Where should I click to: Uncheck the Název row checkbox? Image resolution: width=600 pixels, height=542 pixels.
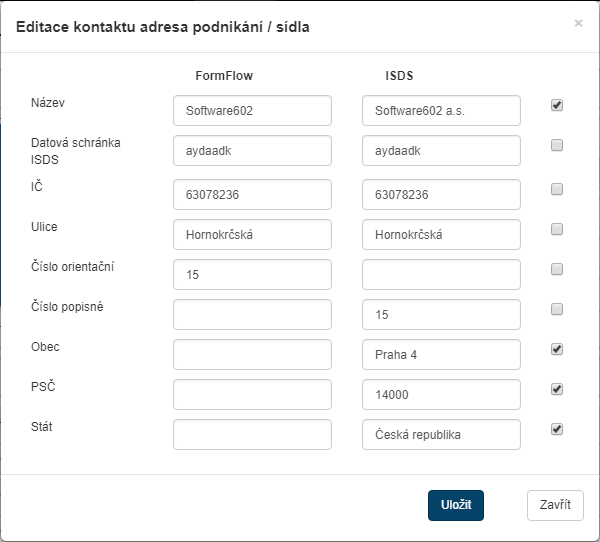click(x=557, y=104)
